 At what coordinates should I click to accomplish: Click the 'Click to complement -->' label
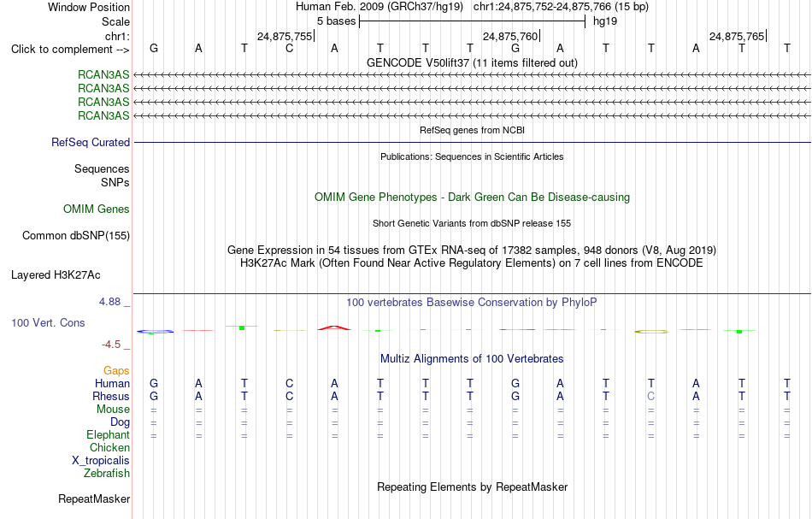point(70,50)
